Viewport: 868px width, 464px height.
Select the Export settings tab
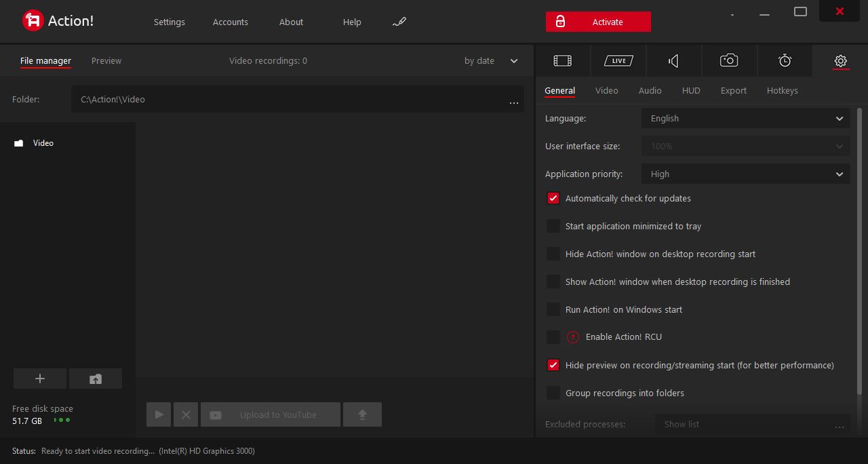(734, 91)
